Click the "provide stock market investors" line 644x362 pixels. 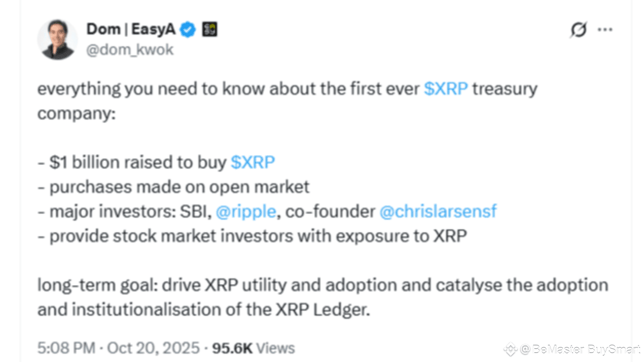point(253,236)
